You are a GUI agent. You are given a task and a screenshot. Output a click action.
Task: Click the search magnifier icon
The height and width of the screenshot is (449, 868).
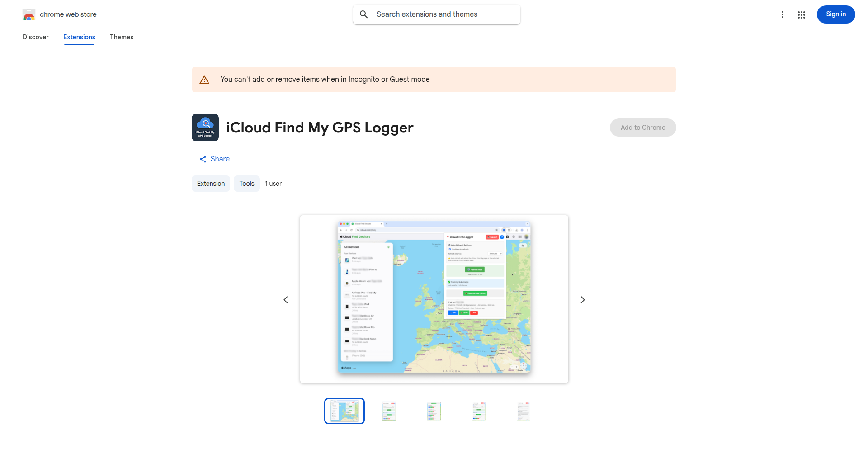point(364,14)
